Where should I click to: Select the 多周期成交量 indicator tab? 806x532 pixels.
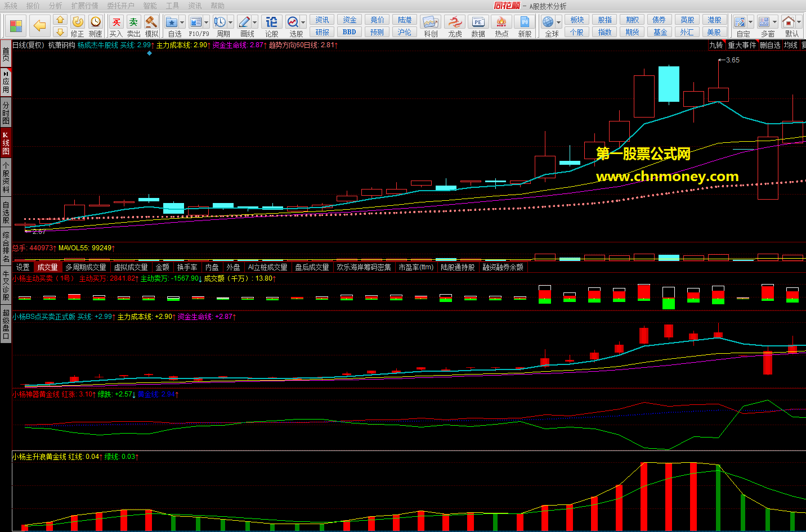(x=86, y=267)
